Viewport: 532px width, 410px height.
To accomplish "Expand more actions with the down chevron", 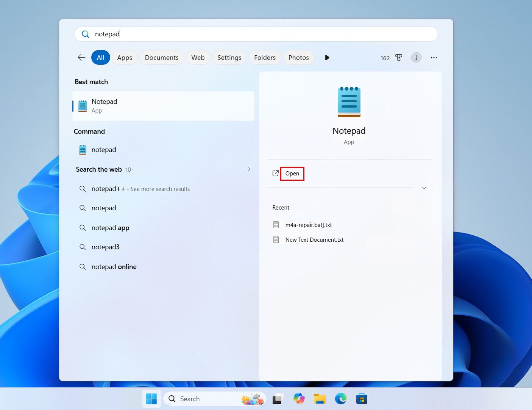I will click(424, 188).
